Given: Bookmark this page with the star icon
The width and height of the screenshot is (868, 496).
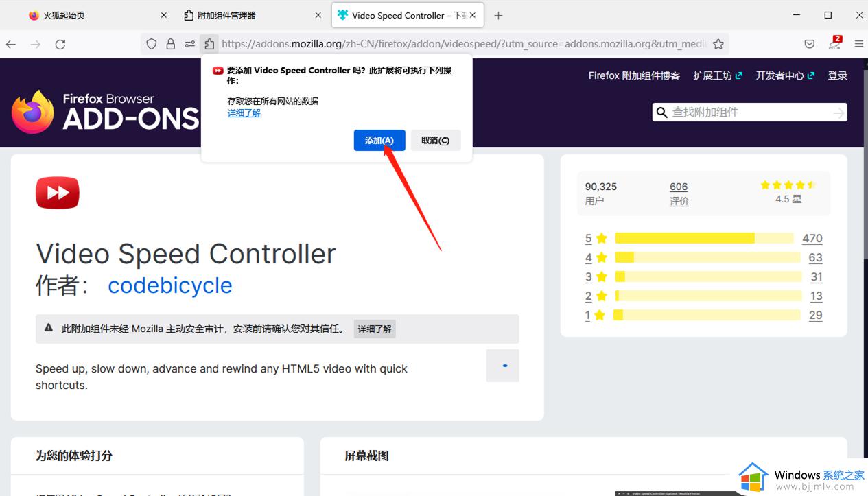Looking at the screenshot, I should [x=718, y=44].
